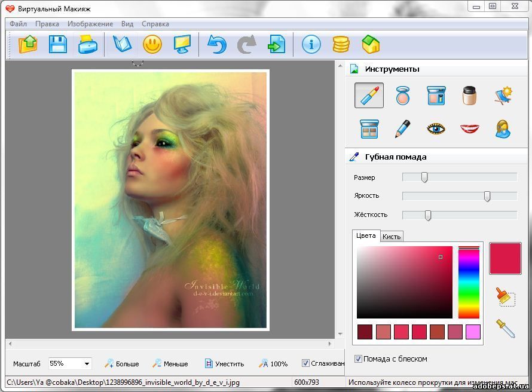Select the powder compact mirror tool
532x392 pixels.
[403, 95]
